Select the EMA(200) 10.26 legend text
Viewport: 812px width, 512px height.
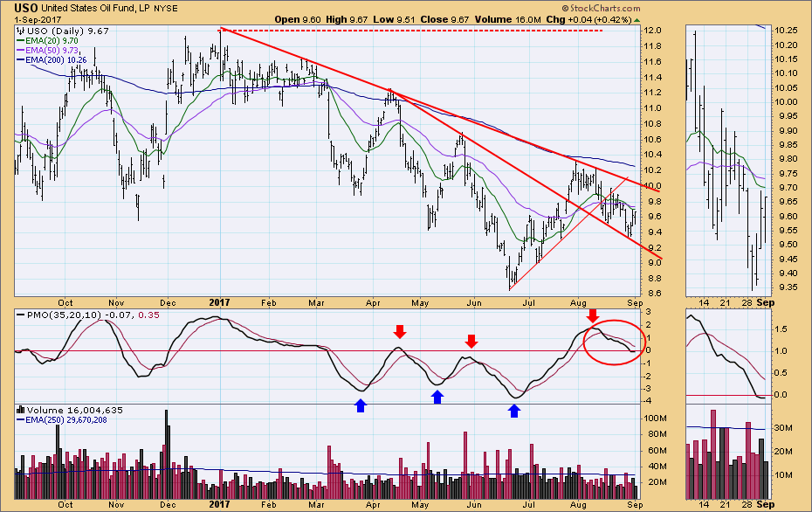56,60
